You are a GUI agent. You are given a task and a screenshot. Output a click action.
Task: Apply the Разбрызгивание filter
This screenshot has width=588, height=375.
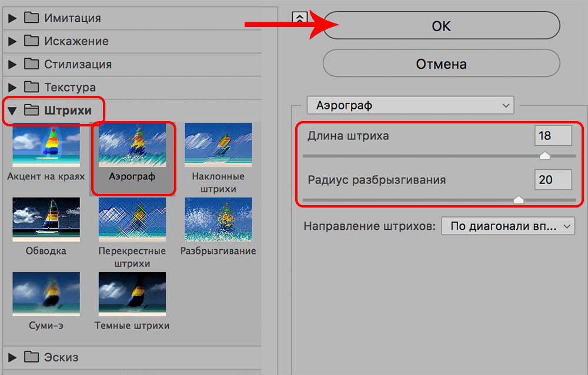click(x=218, y=219)
